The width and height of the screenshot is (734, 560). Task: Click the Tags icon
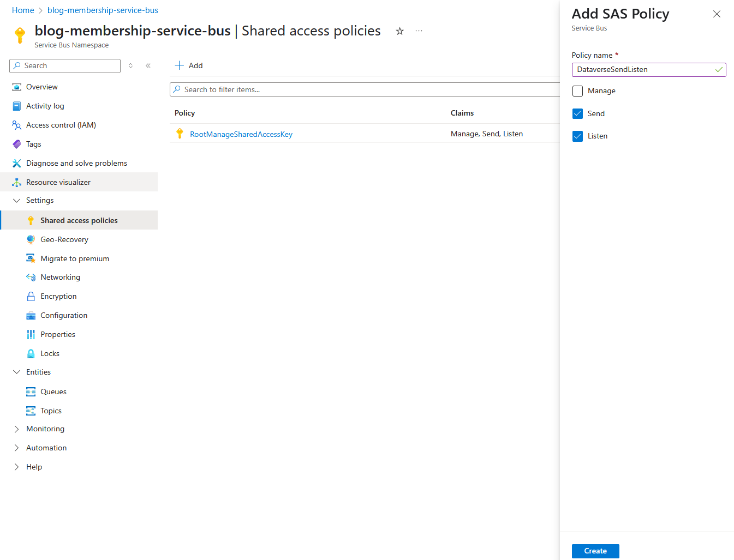click(17, 144)
